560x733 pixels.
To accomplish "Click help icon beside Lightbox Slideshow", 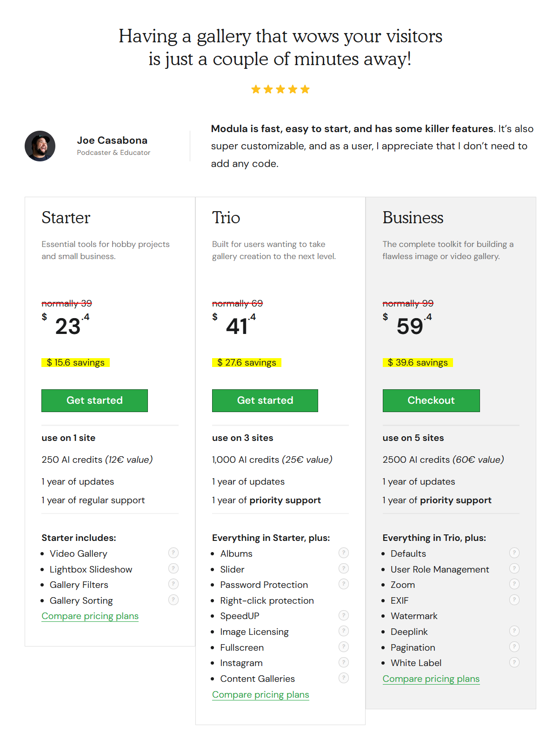I will click(x=173, y=568).
